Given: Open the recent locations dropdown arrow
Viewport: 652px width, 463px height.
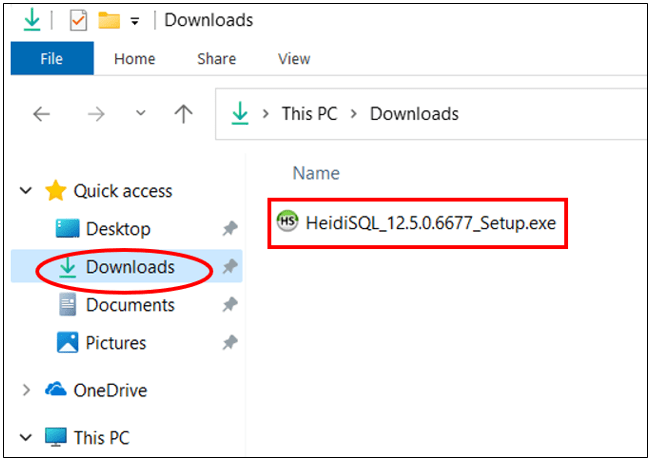Looking at the screenshot, I should [x=141, y=114].
